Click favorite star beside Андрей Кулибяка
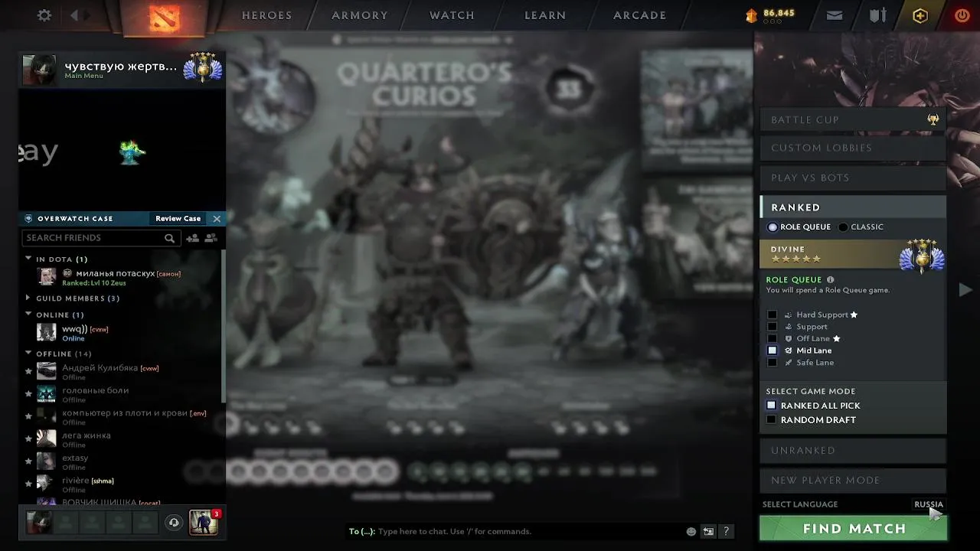 tap(28, 371)
